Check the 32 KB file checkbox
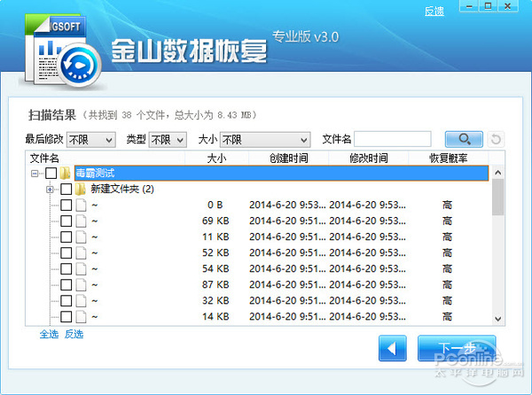 click(66, 300)
